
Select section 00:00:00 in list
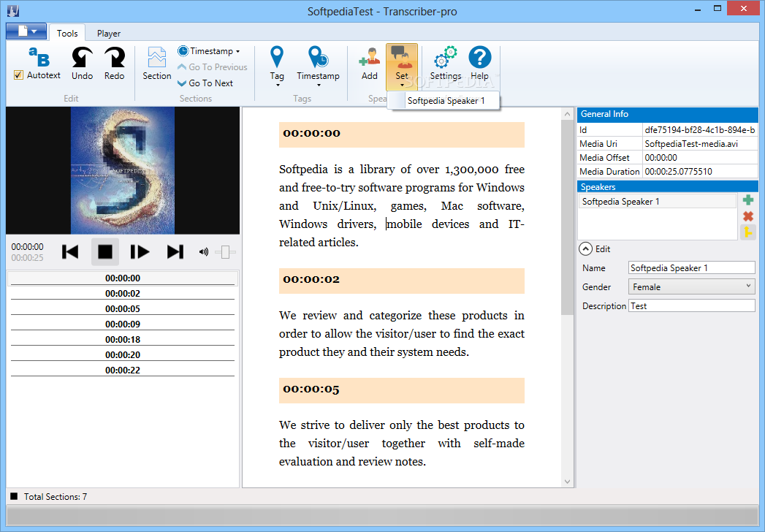123,278
